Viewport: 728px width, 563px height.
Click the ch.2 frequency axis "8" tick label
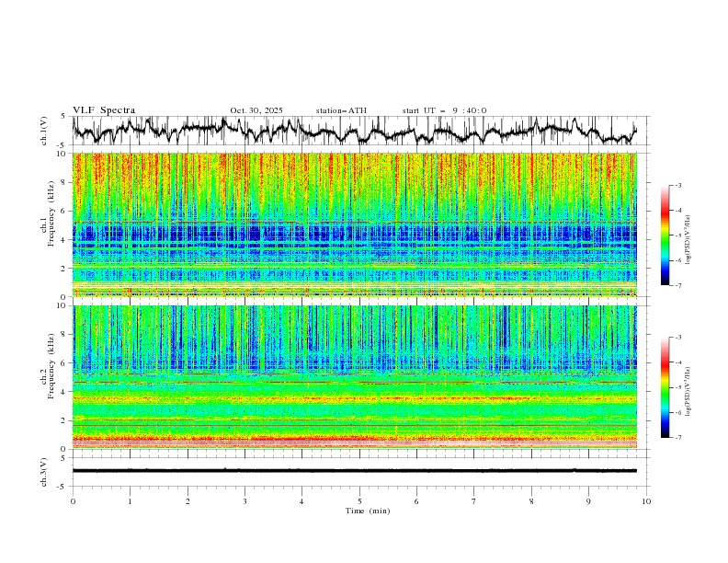pyautogui.click(x=65, y=335)
